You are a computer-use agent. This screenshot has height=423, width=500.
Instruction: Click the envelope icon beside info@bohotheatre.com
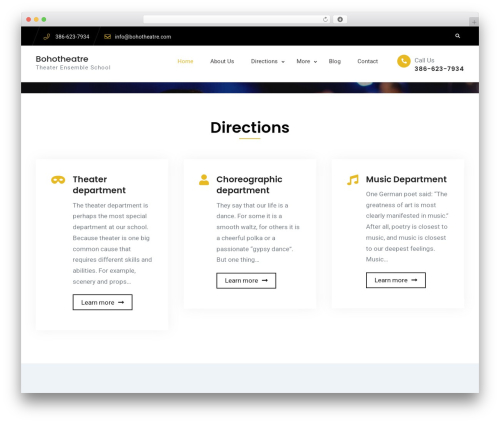coord(107,37)
